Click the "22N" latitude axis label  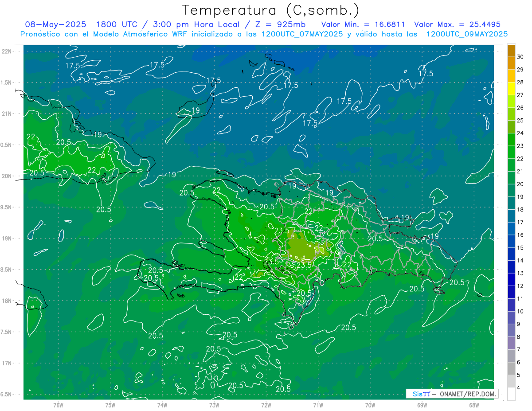point(7,51)
